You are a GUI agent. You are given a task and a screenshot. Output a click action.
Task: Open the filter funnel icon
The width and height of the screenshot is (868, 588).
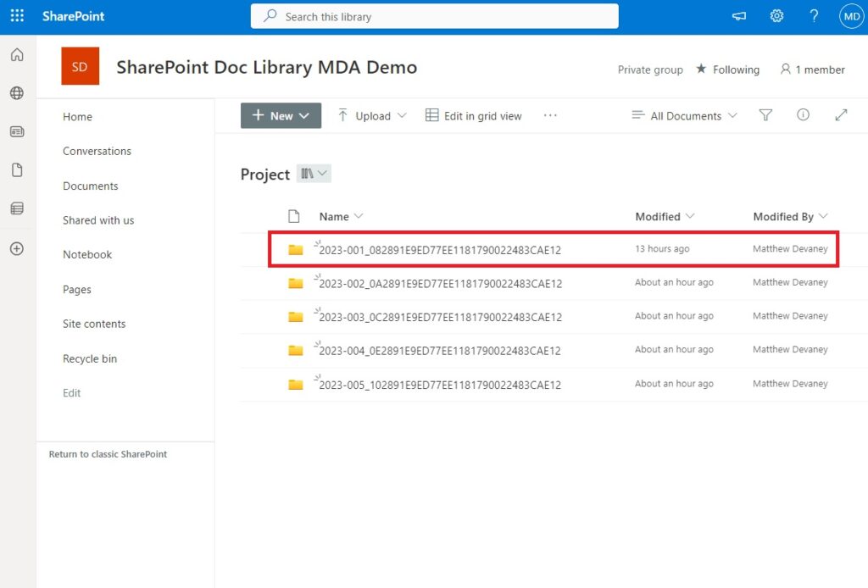[x=765, y=115]
